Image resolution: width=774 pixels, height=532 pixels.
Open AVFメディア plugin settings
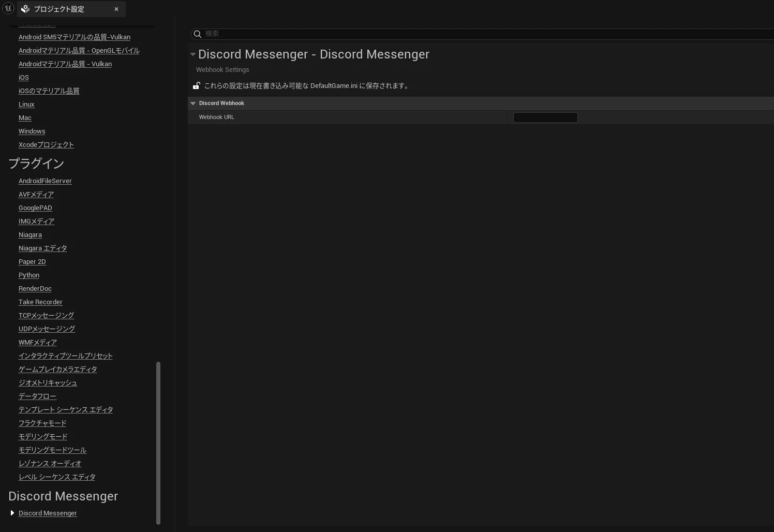point(36,195)
